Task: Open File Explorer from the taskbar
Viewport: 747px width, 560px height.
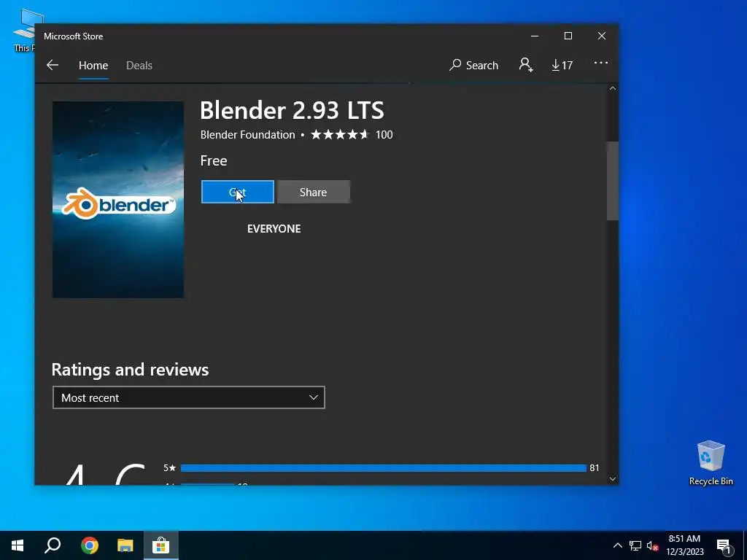Action: pos(125,545)
